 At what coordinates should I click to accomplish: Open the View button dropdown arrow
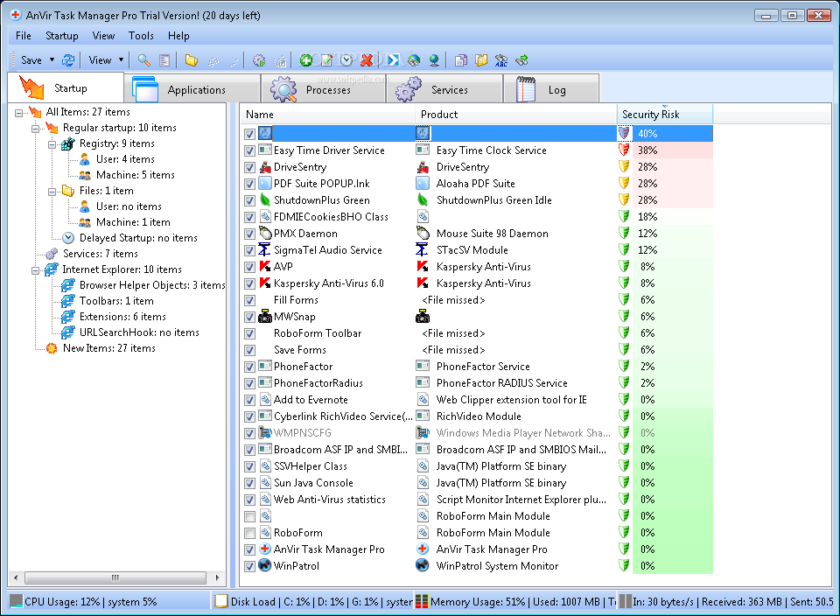[121, 60]
